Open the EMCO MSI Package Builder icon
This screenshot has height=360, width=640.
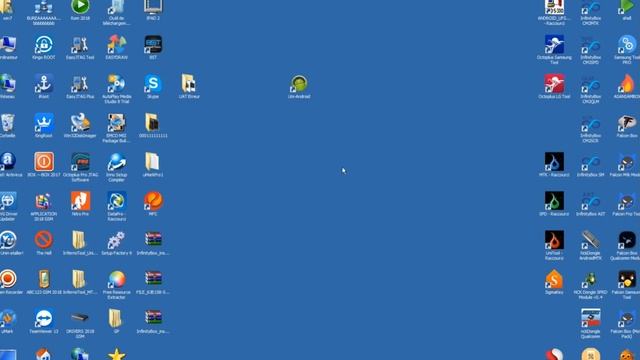(x=117, y=123)
